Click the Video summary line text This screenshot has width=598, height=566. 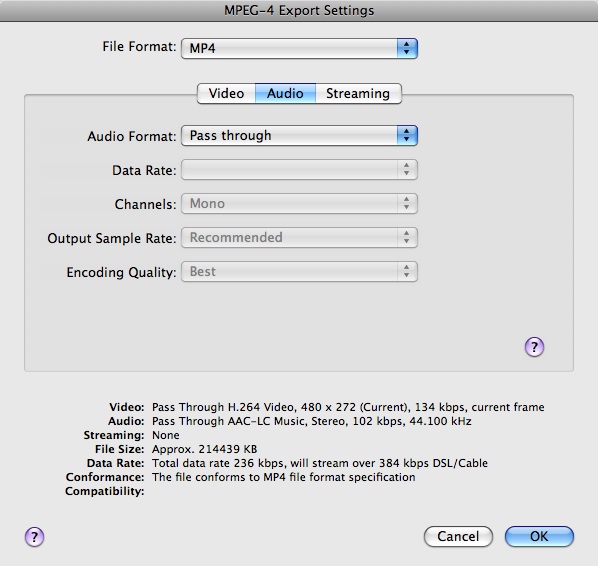click(x=348, y=407)
